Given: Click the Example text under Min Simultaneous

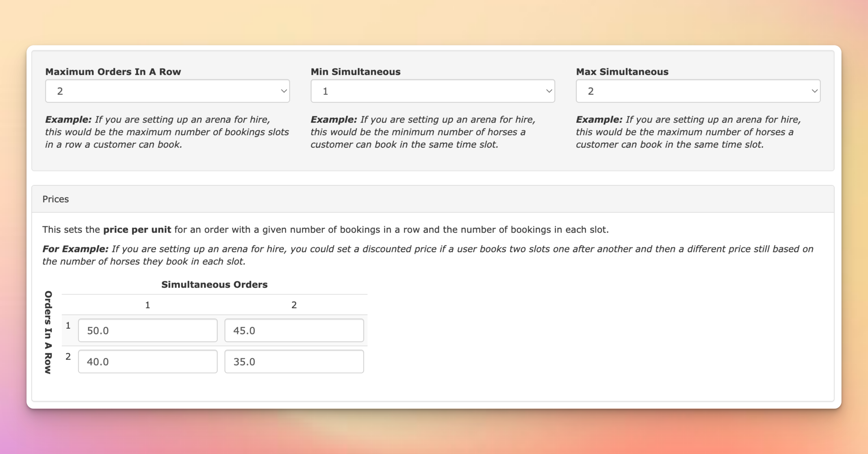Looking at the screenshot, I should (x=423, y=132).
